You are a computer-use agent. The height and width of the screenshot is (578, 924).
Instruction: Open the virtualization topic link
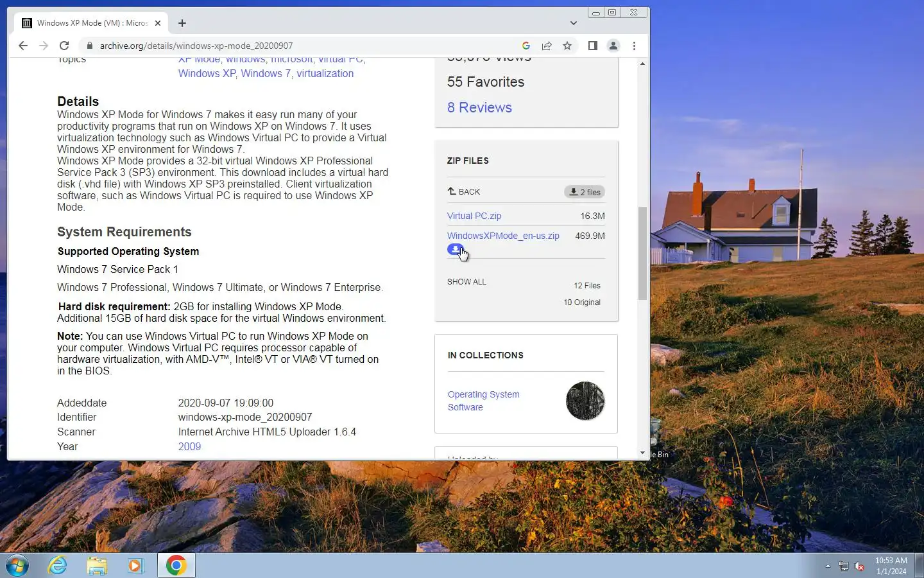pyautogui.click(x=325, y=73)
